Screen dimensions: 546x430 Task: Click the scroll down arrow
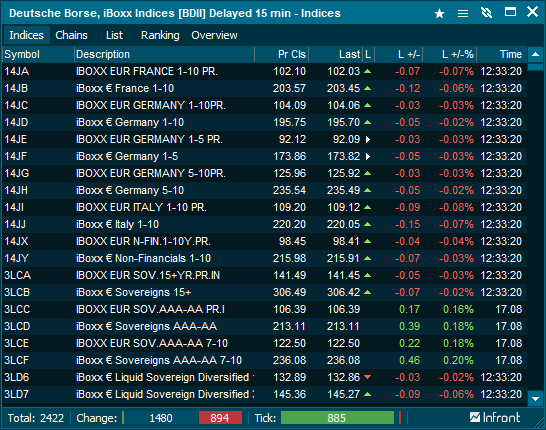[x=536, y=398]
